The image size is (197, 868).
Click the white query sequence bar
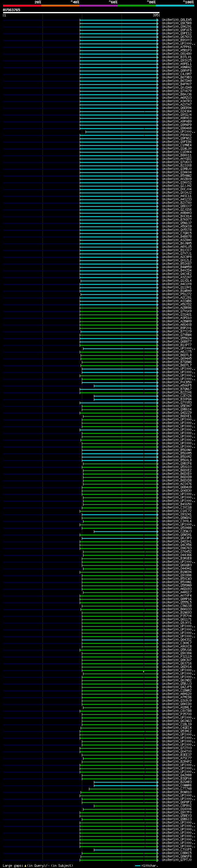pos(81,12)
